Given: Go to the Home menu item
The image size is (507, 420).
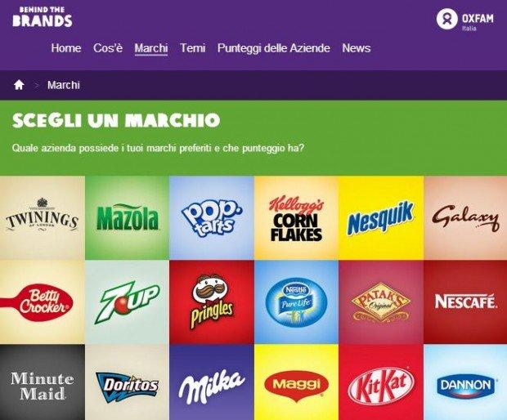Looking at the screenshot, I should click(66, 48).
